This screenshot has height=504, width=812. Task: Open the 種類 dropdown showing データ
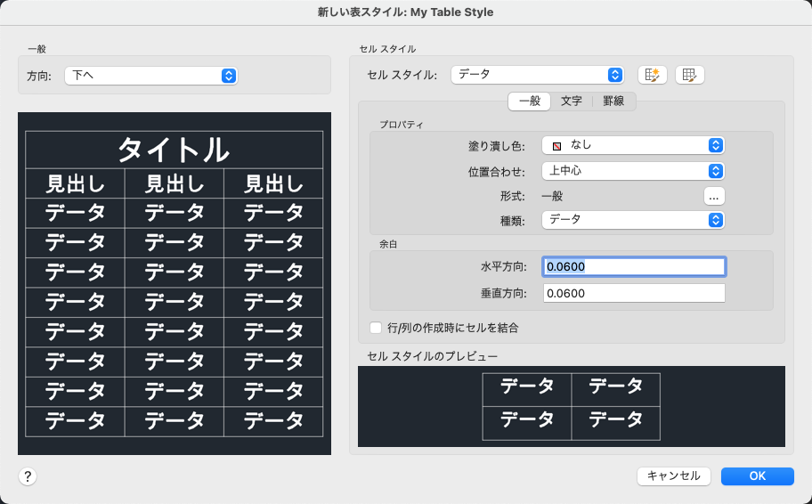pyautogui.click(x=633, y=220)
